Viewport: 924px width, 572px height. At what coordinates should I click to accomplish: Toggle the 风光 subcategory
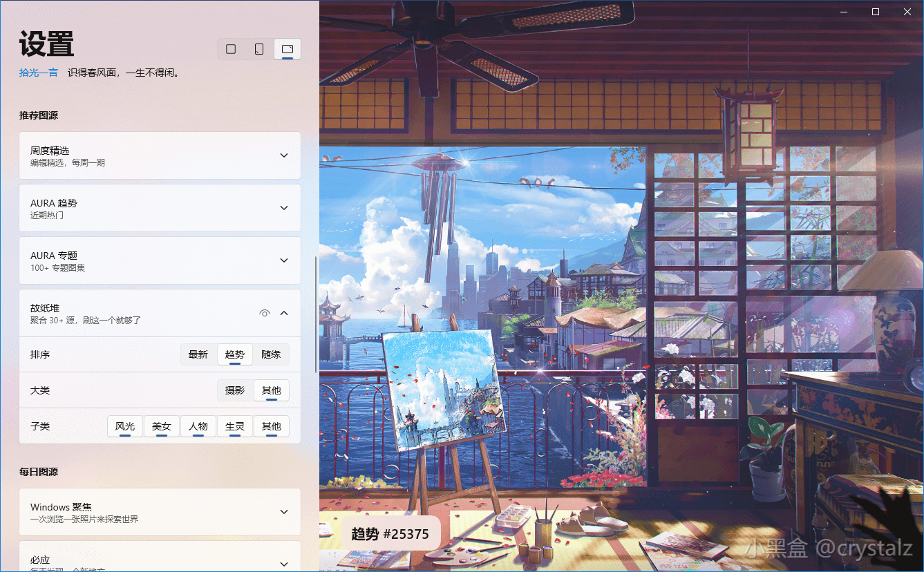point(125,426)
